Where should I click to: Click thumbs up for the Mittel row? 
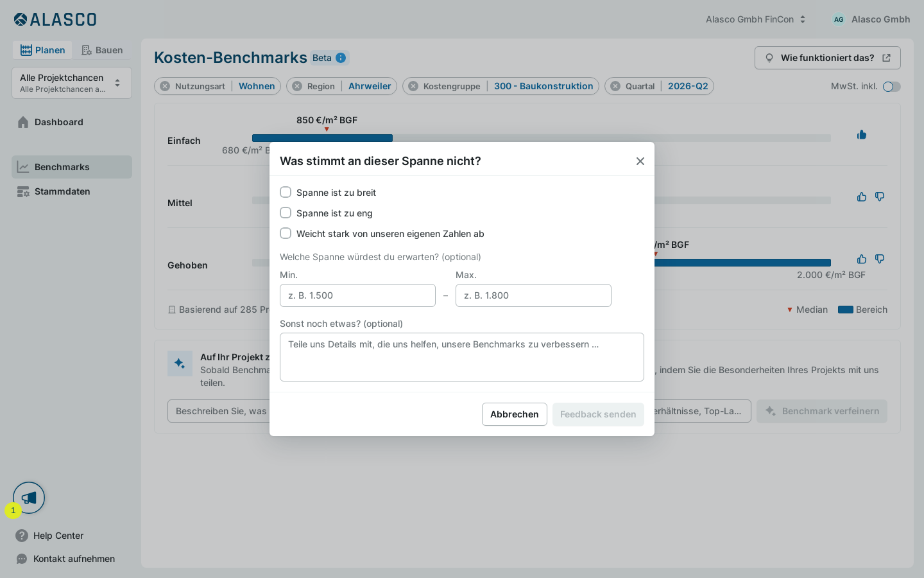point(862,197)
